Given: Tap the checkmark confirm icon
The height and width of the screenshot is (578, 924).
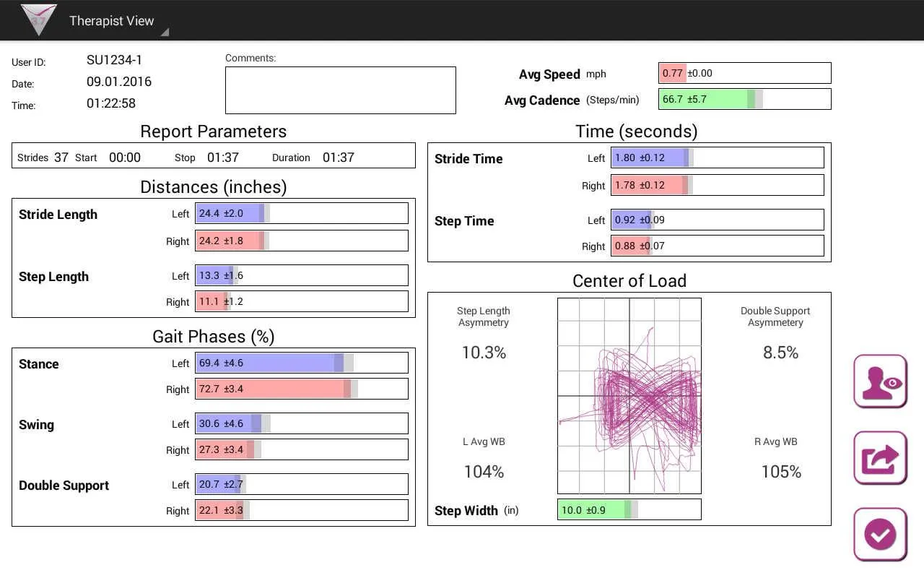Looking at the screenshot, I should point(880,535).
